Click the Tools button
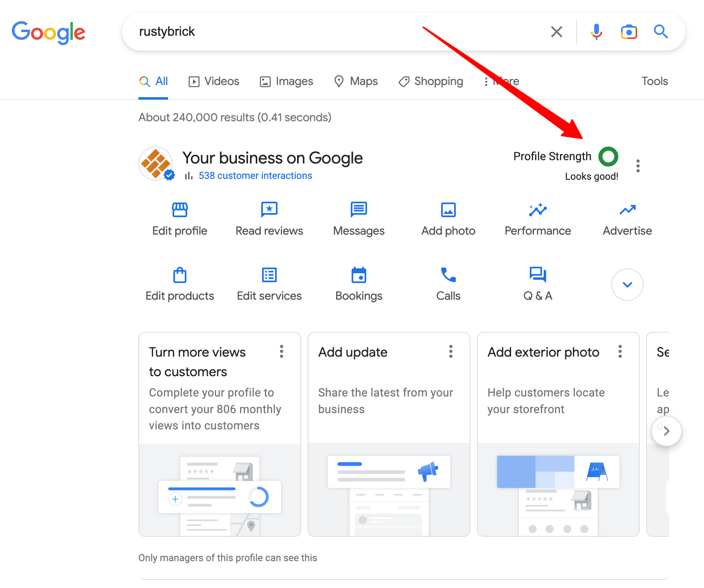704x588 pixels. pyautogui.click(x=654, y=81)
